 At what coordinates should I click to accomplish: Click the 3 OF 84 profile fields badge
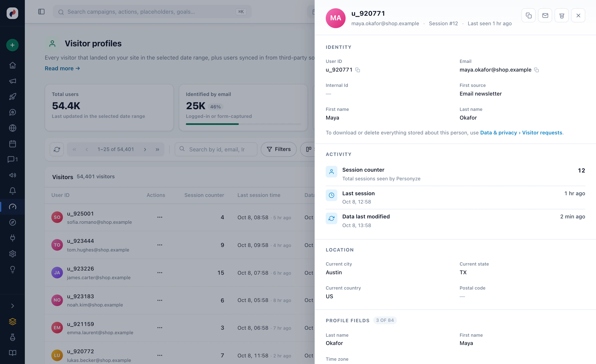coord(385,320)
